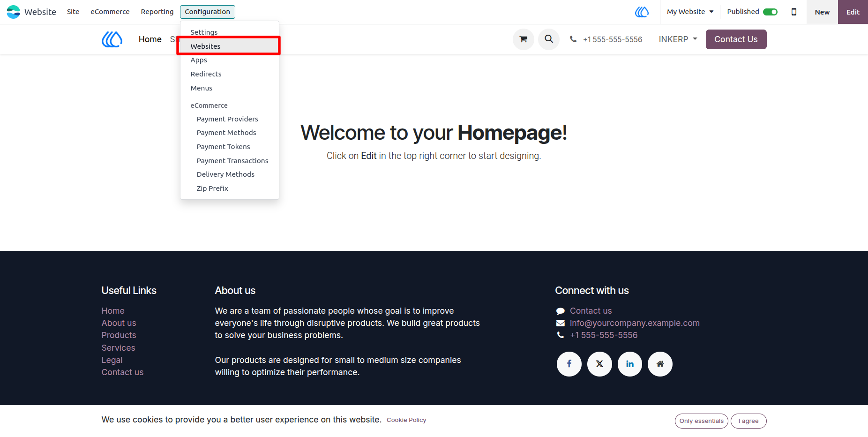Select Settings in the Configuration menu
Screen dimensions: 868x437
(x=230, y=32)
